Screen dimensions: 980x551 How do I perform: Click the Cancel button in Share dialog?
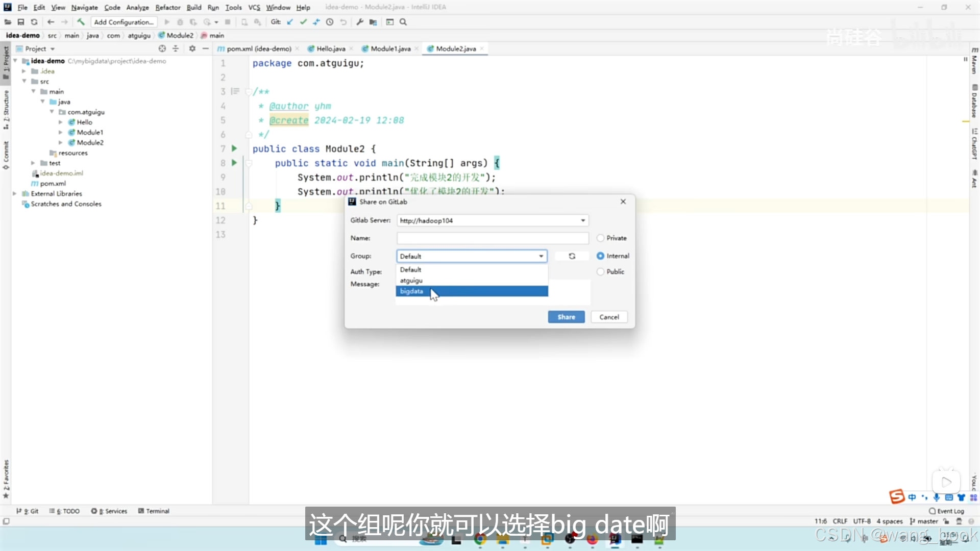(x=609, y=317)
